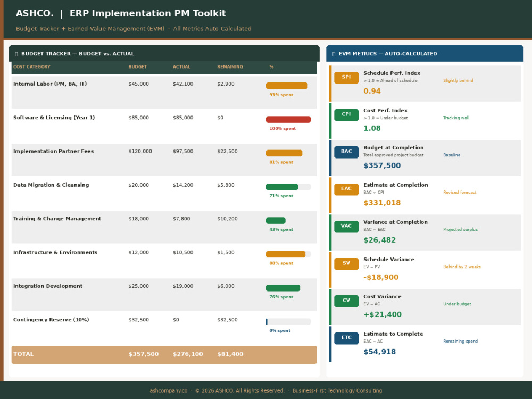Click the $97,500 actual cell
Viewport: 532px width, 399px height.
pyautogui.click(x=183, y=151)
